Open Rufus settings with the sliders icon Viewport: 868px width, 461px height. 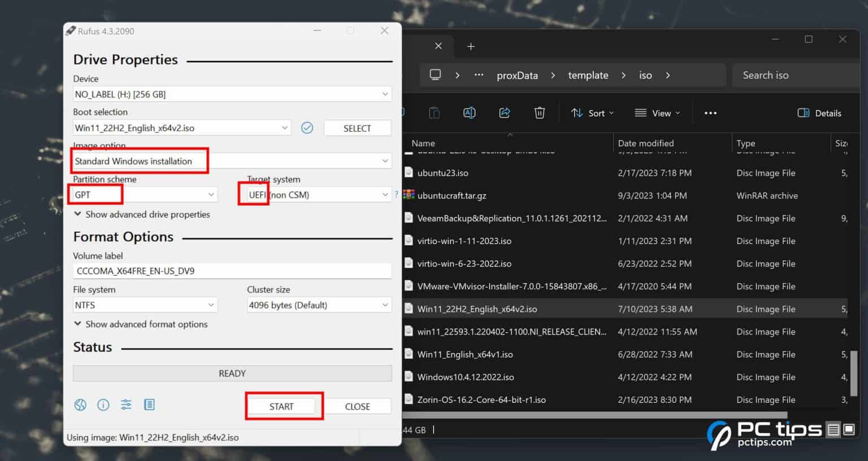126,405
